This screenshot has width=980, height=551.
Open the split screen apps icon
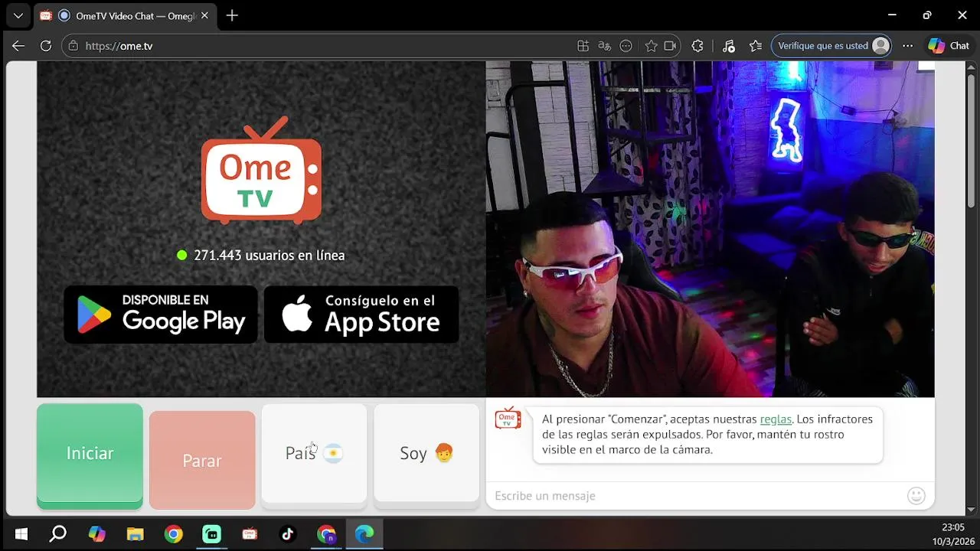coord(583,46)
